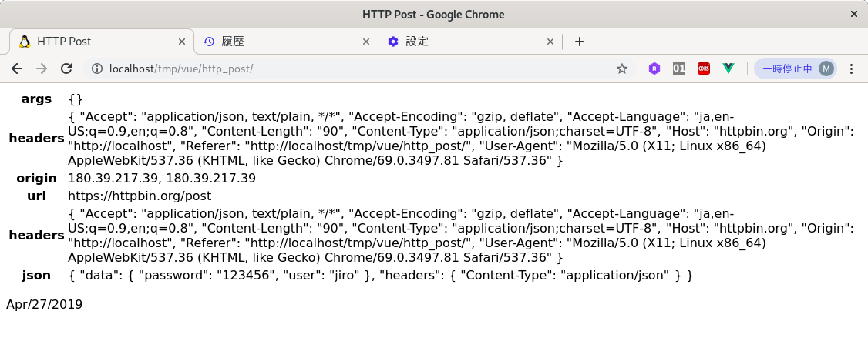Bookmark this page with the star
Viewport: 868px width, 358px height.
pos(622,69)
